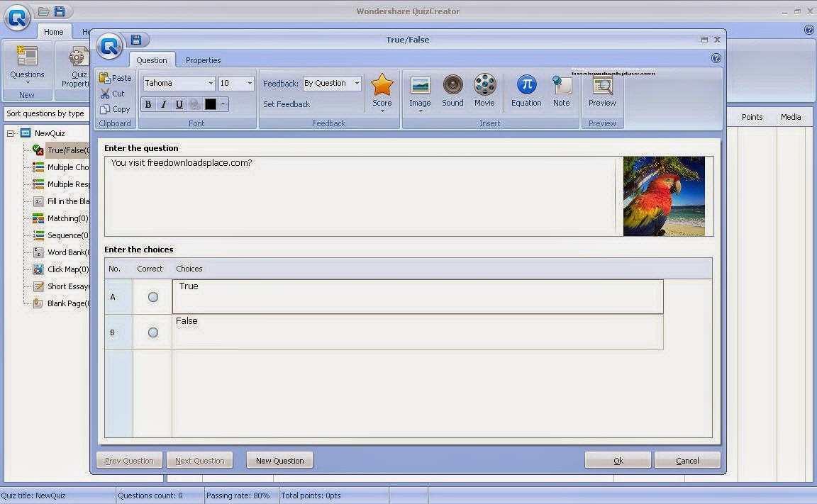Pick the black font color swatch
This screenshot has width=817, height=504.
point(211,104)
